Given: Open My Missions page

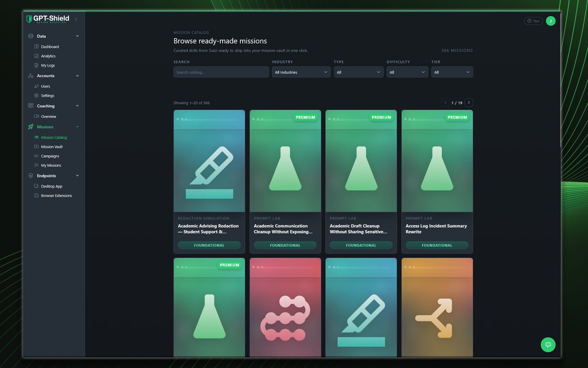Looking at the screenshot, I should [x=51, y=165].
